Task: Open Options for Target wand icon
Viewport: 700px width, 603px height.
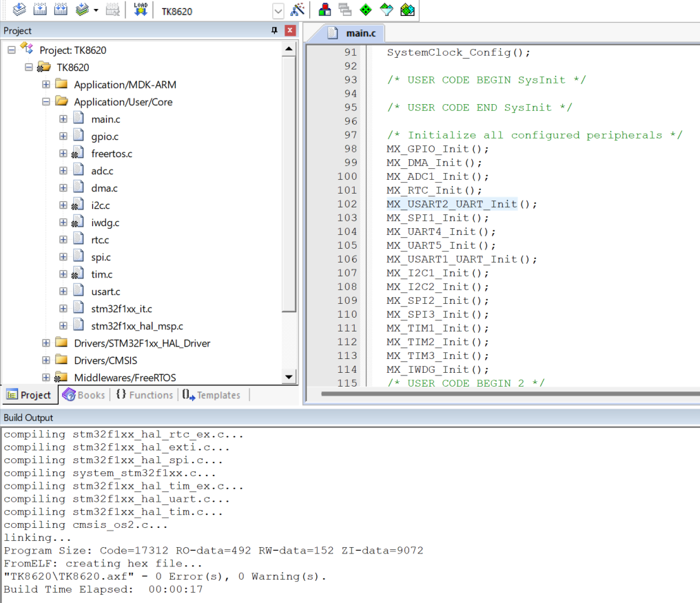Action: pyautogui.click(x=298, y=10)
